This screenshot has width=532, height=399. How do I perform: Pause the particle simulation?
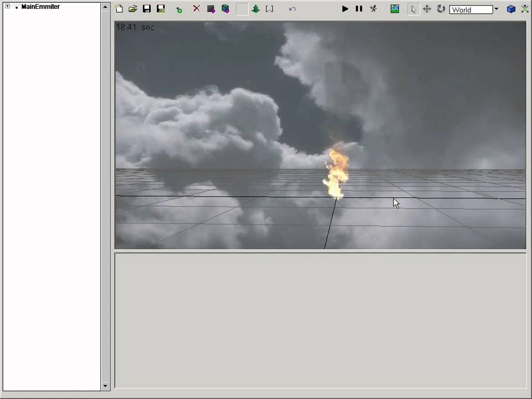coord(359,9)
